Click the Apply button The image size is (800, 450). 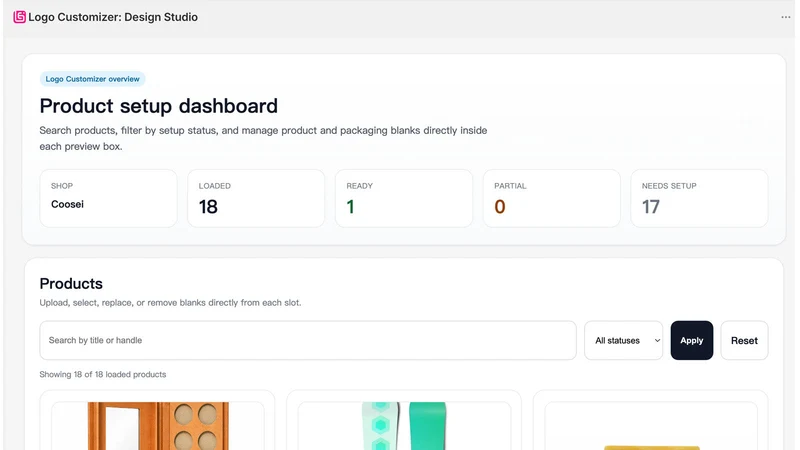pos(691,340)
